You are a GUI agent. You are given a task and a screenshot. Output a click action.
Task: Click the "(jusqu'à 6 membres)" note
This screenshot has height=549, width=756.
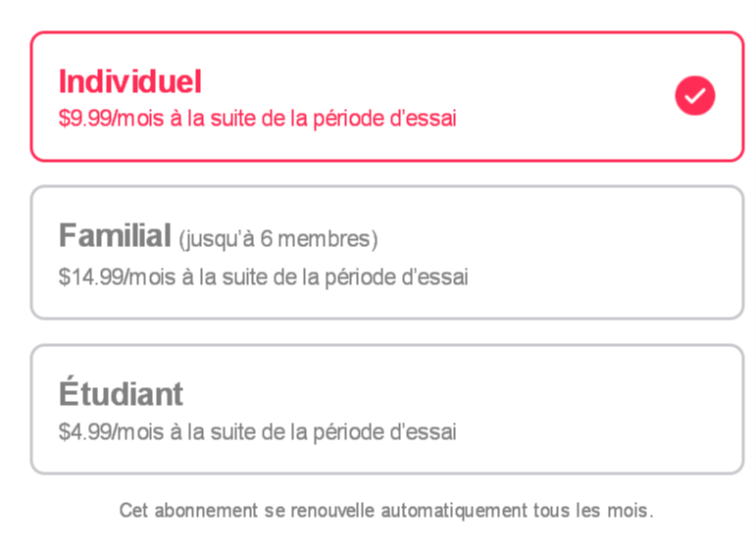[x=277, y=239]
